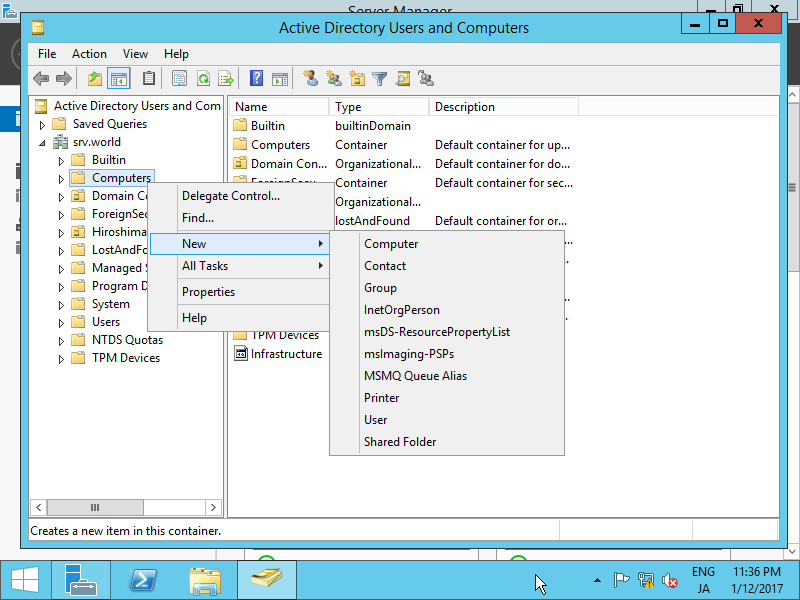Click the Help toolbar icon
This screenshot has width=800, height=600.
[x=258, y=78]
